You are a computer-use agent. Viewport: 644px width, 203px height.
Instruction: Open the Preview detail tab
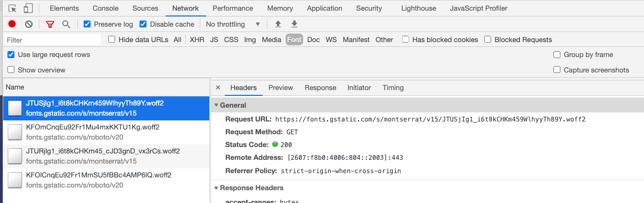click(281, 87)
